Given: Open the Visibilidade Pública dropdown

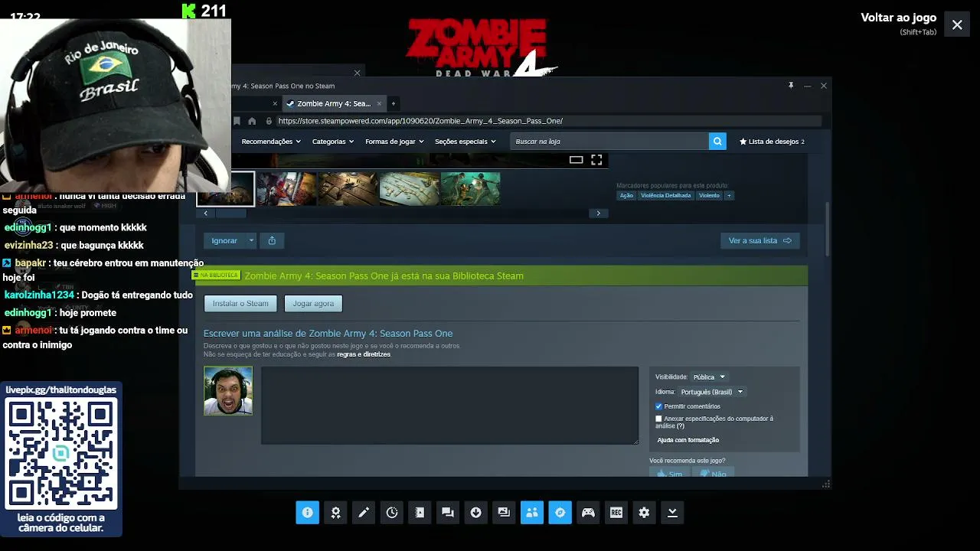Looking at the screenshot, I should coord(709,377).
